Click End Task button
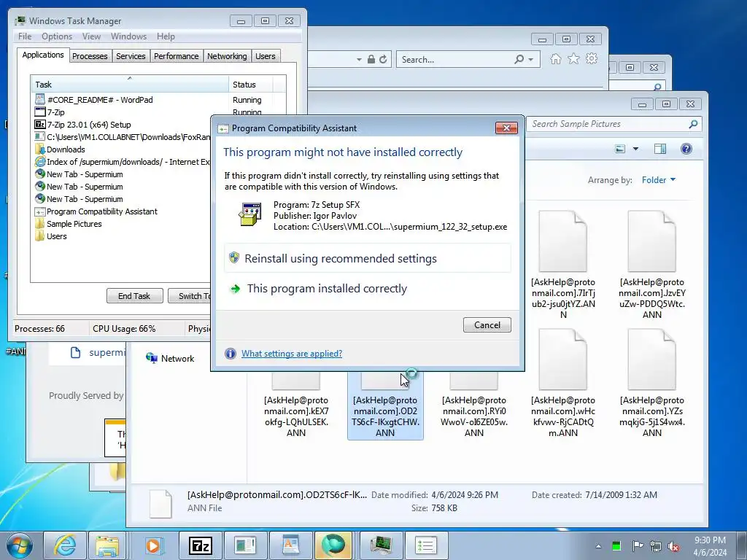The height and width of the screenshot is (560, 747). pos(134,296)
